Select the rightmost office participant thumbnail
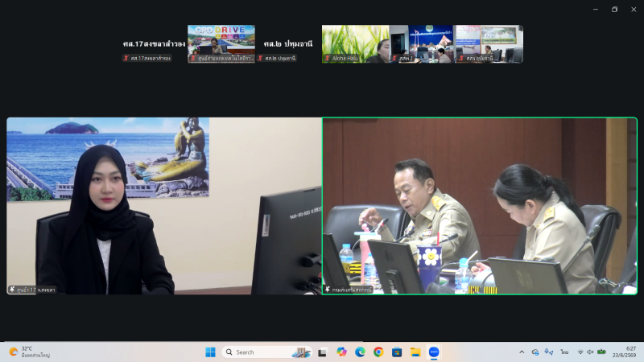This screenshot has width=644, height=362. coord(489,44)
